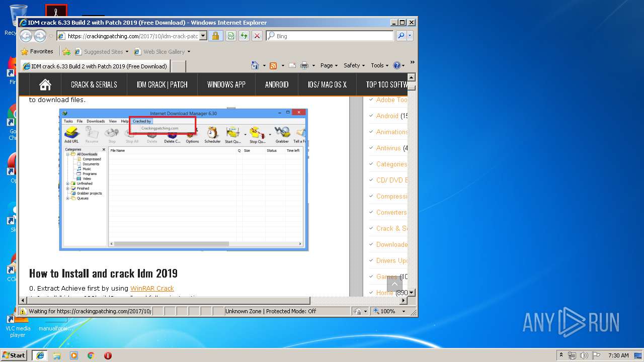This screenshot has height=362, width=644.
Task: Open the Tools menu
Action: [x=380, y=65]
